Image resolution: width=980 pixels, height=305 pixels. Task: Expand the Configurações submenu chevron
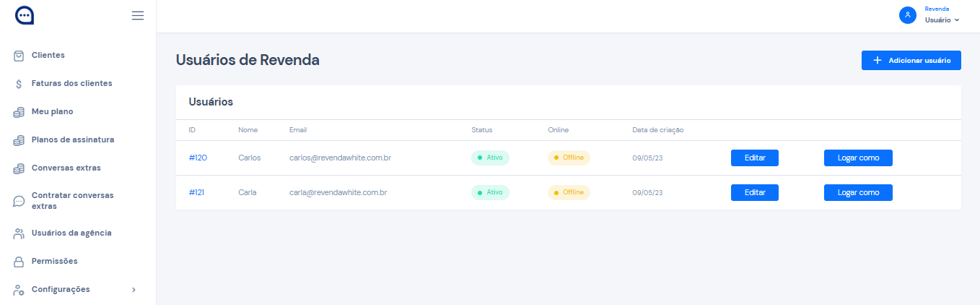pyautogui.click(x=134, y=290)
